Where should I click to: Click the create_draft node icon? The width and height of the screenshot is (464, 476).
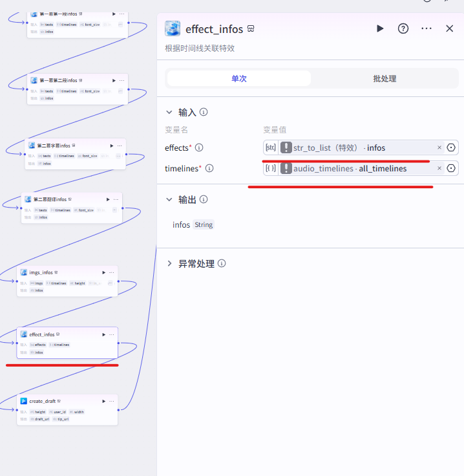click(x=24, y=401)
